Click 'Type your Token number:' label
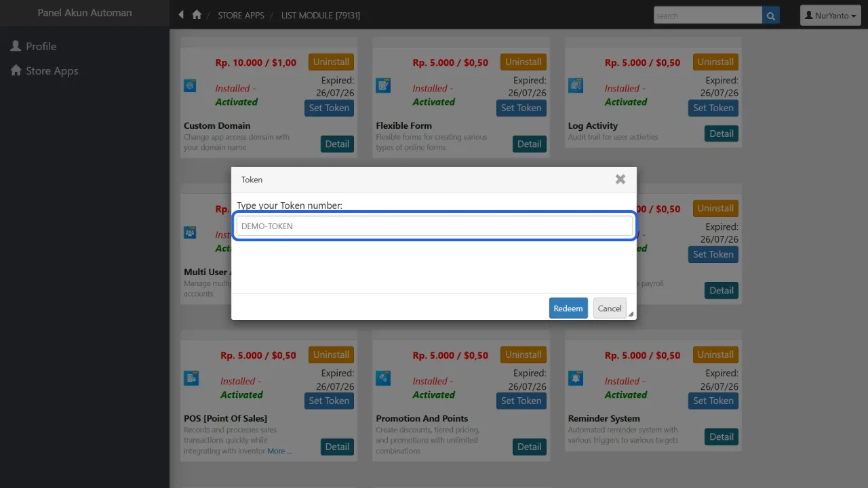Screen dimensions: 868x488 click(290, 205)
